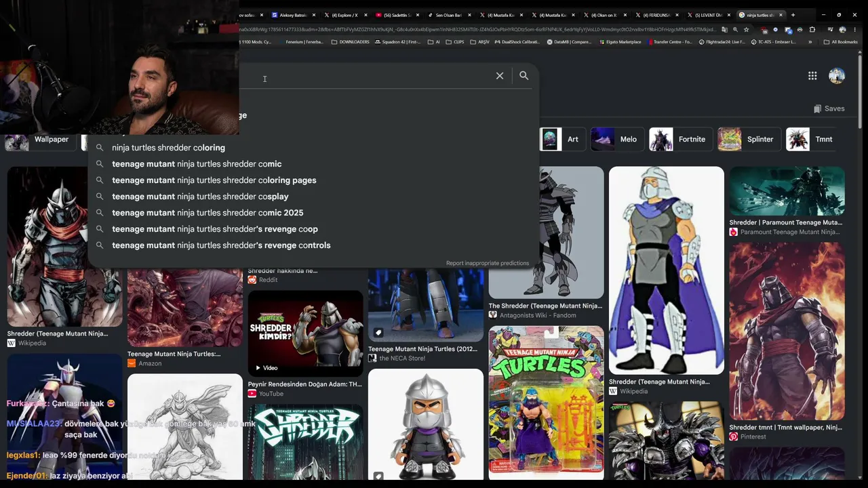The width and height of the screenshot is (868, 488).
Task: Clear the Google search box text
Action: tap(500, 76)
